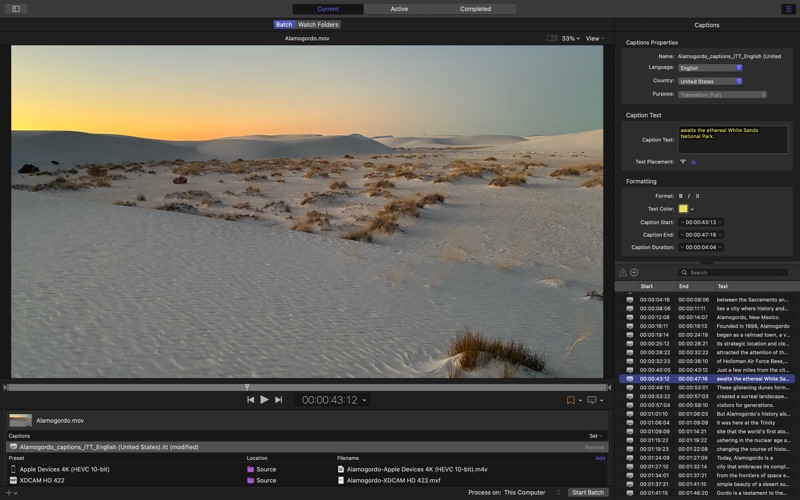The image size is (800, 500).
Task: Click the add caption plus icon
Action: [x=634, y=272]
